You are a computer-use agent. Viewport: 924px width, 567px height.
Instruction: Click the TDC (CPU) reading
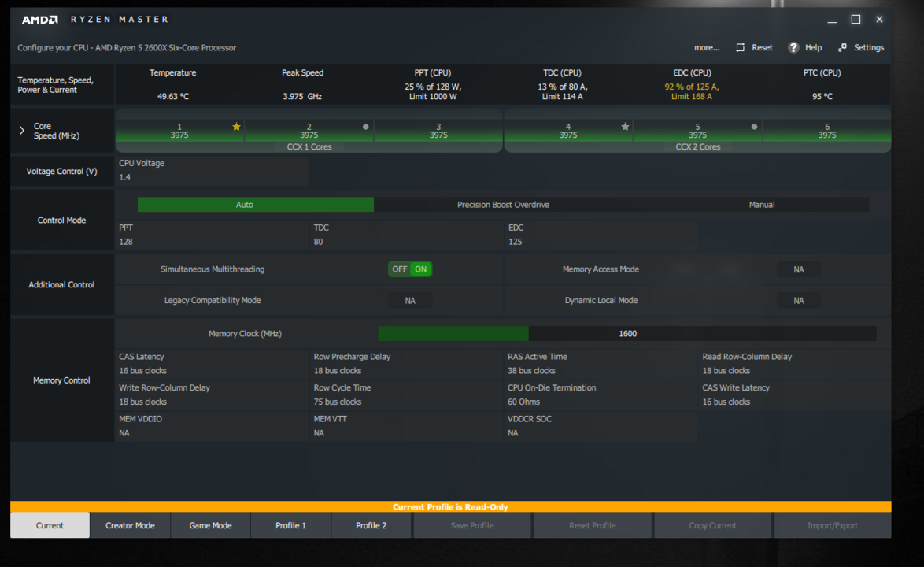click(x=562, y=91)
